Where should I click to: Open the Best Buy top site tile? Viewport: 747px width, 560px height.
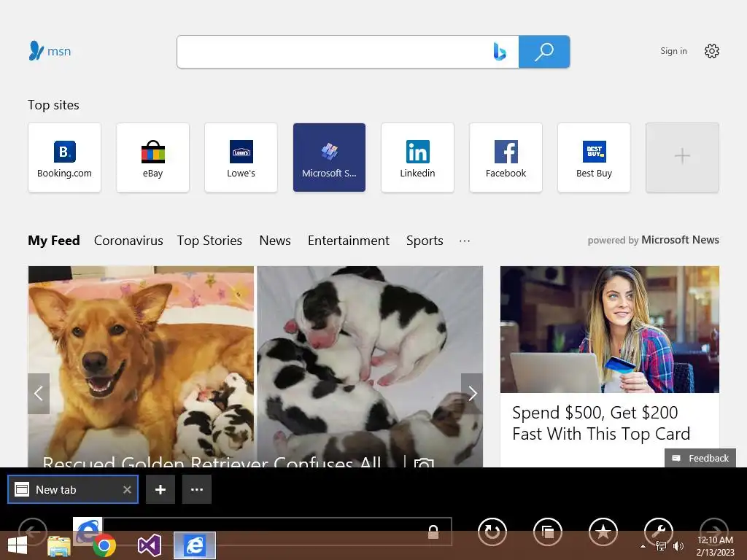tap(594, 157)
